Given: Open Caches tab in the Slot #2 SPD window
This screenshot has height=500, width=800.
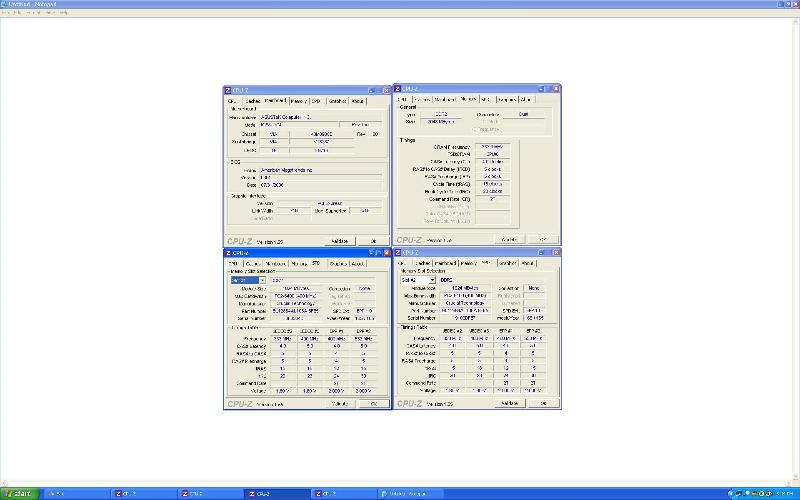Looking at the screenshot, I should pos(422,263).
